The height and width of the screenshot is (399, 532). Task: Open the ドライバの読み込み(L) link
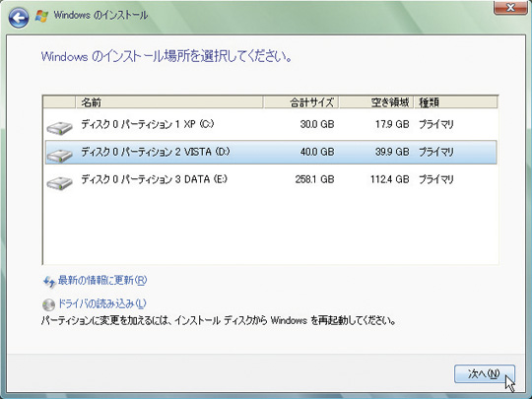coord(101,303)
